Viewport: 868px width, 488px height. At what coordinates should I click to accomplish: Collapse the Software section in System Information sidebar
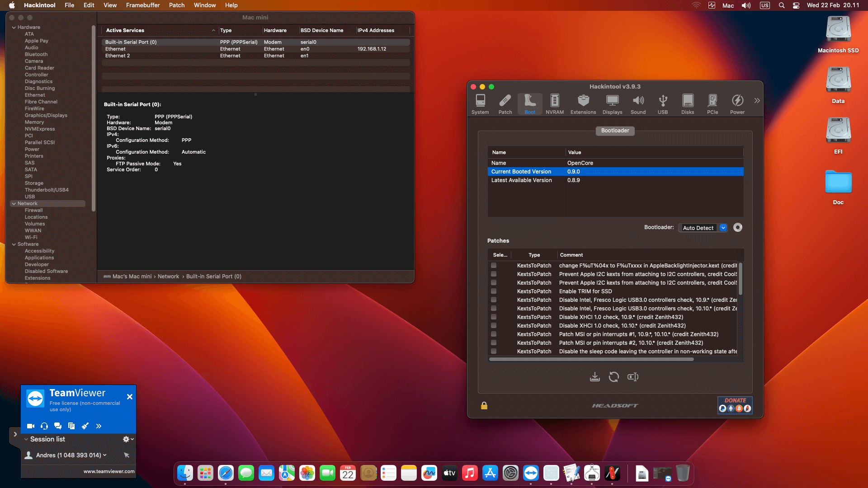14,244
